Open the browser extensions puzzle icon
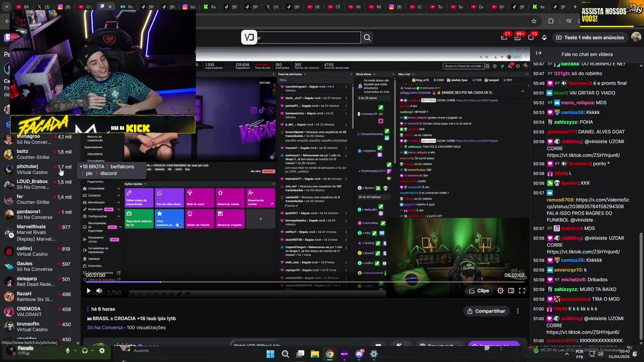The image size is (644, 362). (x=551, y=21)
